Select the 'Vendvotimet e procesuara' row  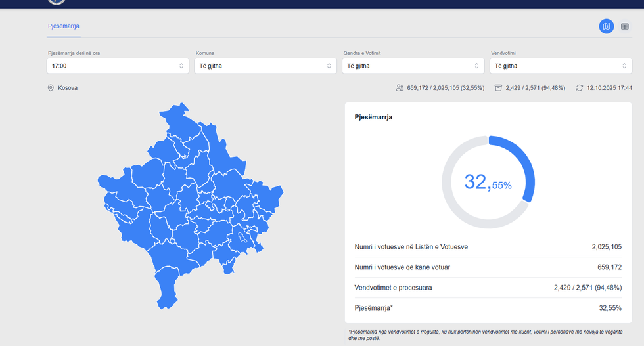pos(488,288)
